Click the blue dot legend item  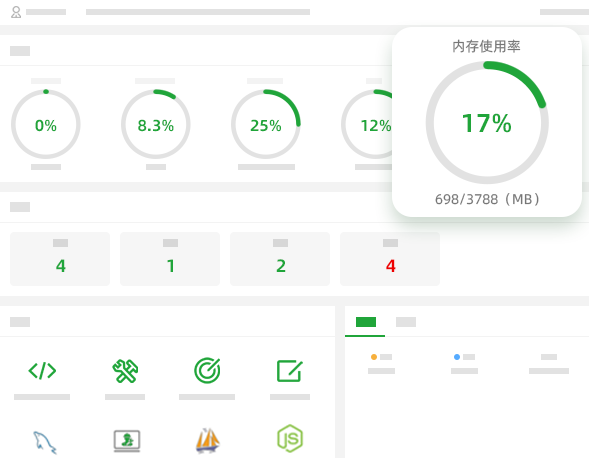[464, 357]
